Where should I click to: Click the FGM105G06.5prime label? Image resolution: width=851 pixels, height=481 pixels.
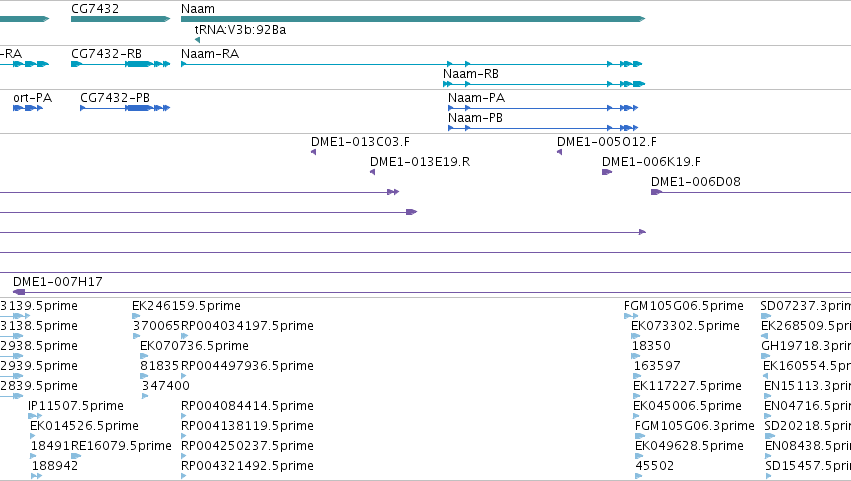pyautogui.click(x=684, y=306)
